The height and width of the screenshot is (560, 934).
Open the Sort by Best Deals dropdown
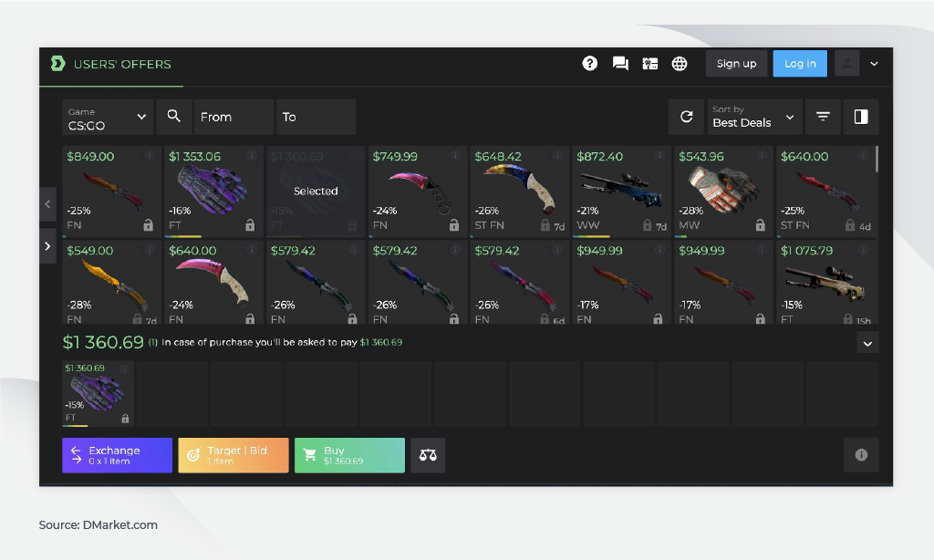(754, 117)
